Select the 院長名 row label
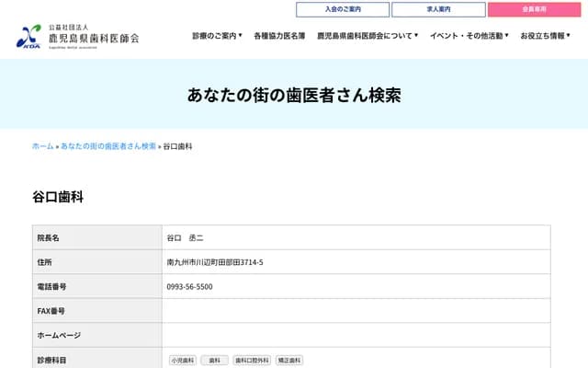The width and height of the screenshot is (588, 368). coord(48,237)
